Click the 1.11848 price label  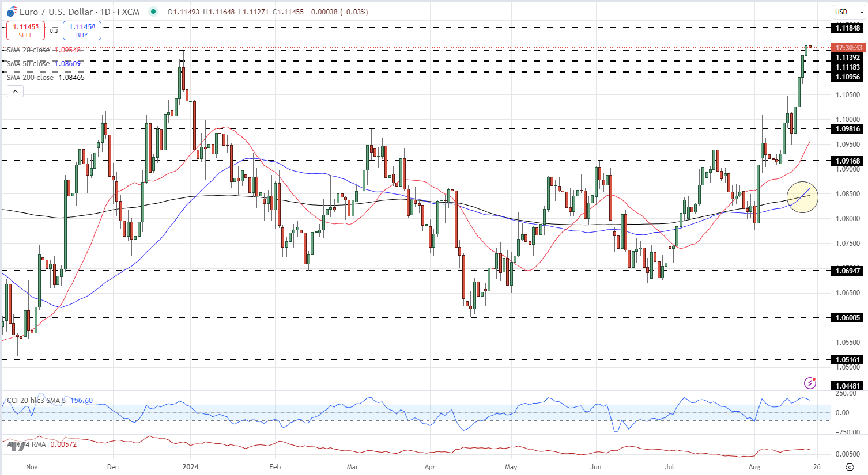click(848, 28)
